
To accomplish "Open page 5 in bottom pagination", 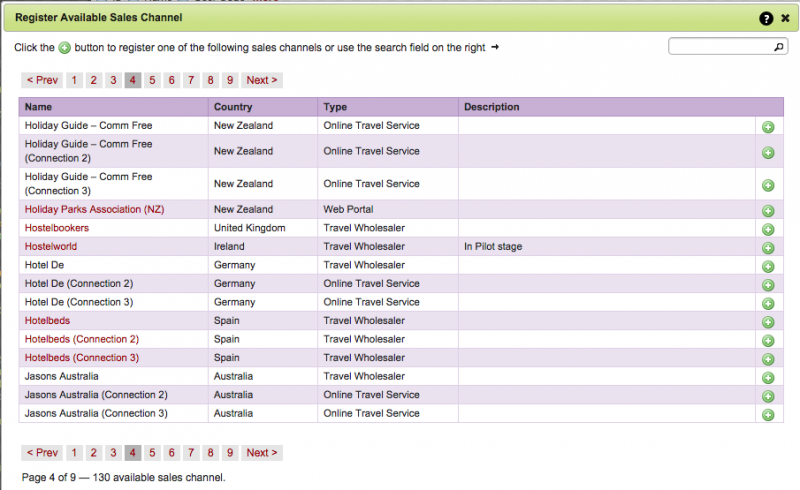I will 152,453.
